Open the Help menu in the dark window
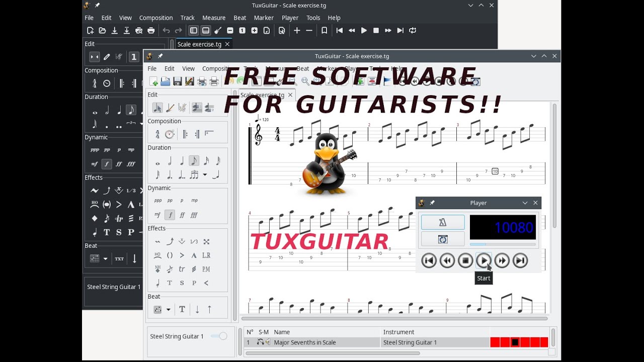Image resolution: width=644 pixels, height=362 pixels. [x=334, y=18]
